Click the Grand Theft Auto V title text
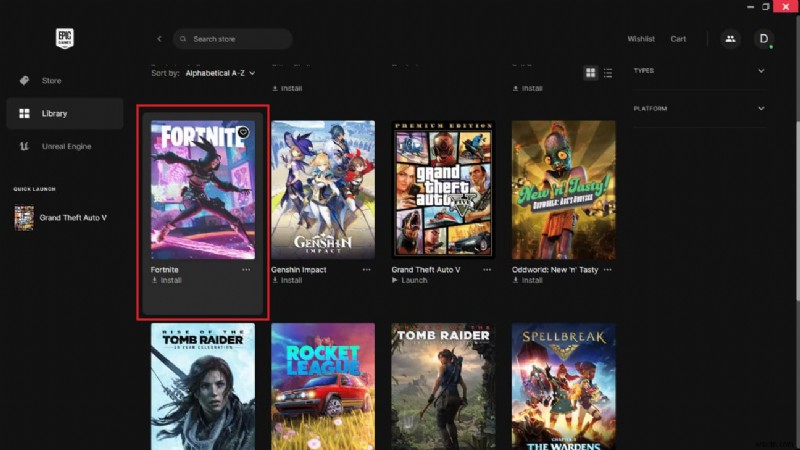This screenshot has height=450, width=800. click(426, 270)
